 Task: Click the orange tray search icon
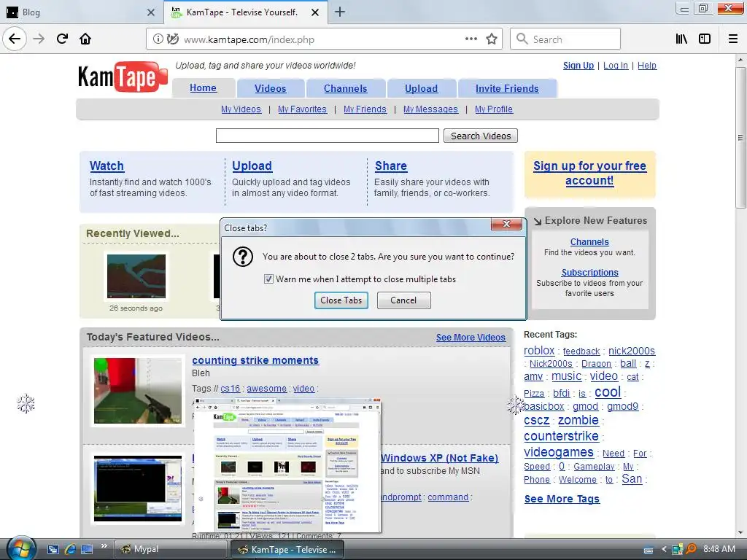tap(691, 549)
